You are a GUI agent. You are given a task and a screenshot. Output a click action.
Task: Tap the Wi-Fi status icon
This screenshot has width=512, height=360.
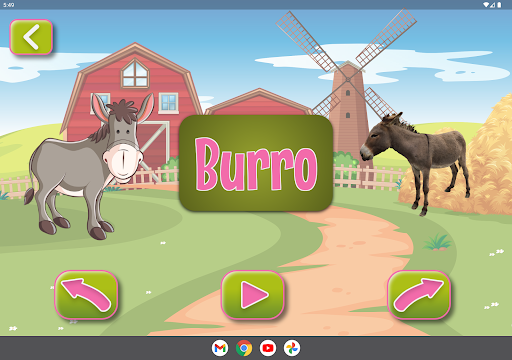(486, 5)
